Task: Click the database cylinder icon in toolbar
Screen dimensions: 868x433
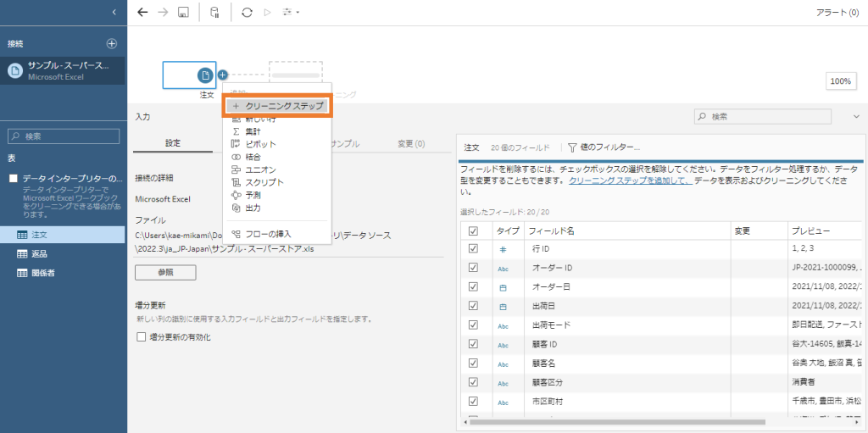Action: pos(214,12)
